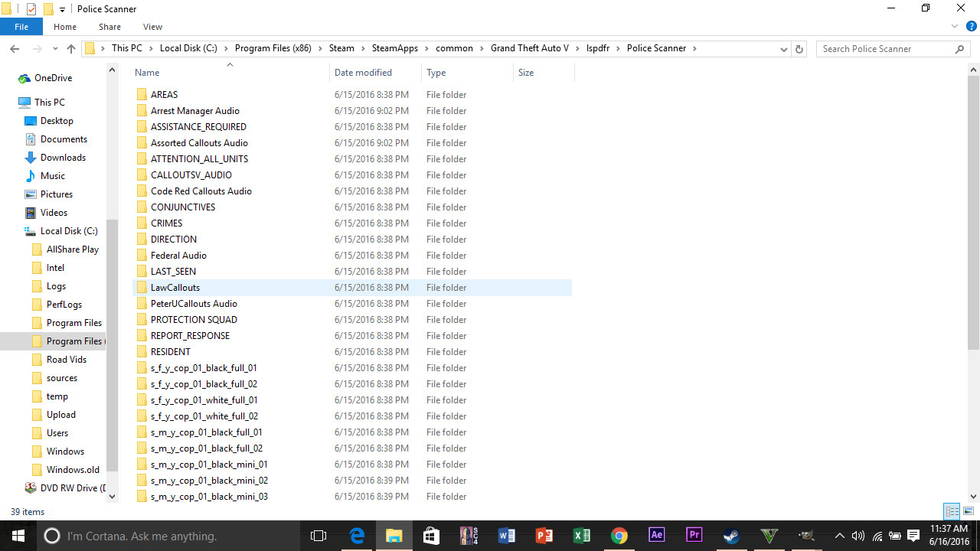The width and height of the screenshot is (980, 551).
Task: Go up one level with Up arrow
Action: [71, 48]
